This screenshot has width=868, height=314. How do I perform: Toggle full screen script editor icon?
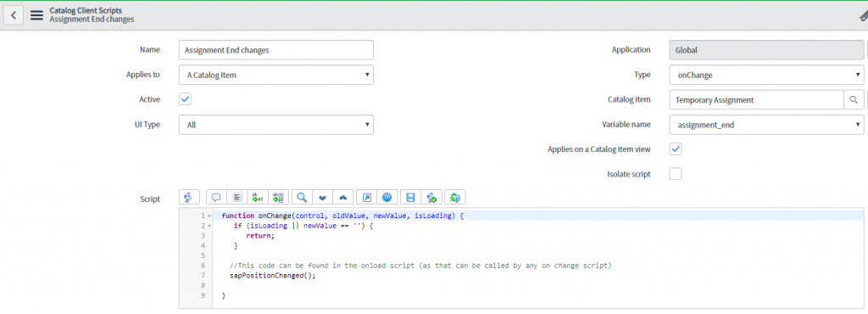coord(366,197)
